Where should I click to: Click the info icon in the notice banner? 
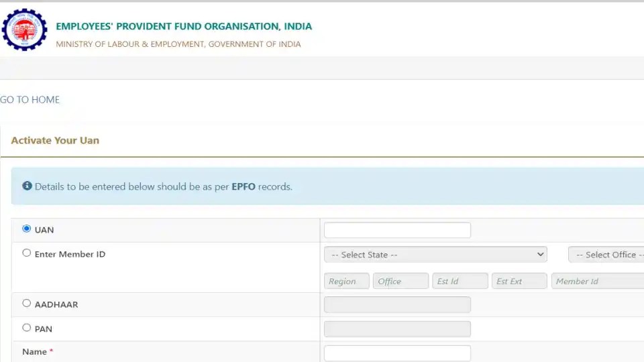click(27, 186)
